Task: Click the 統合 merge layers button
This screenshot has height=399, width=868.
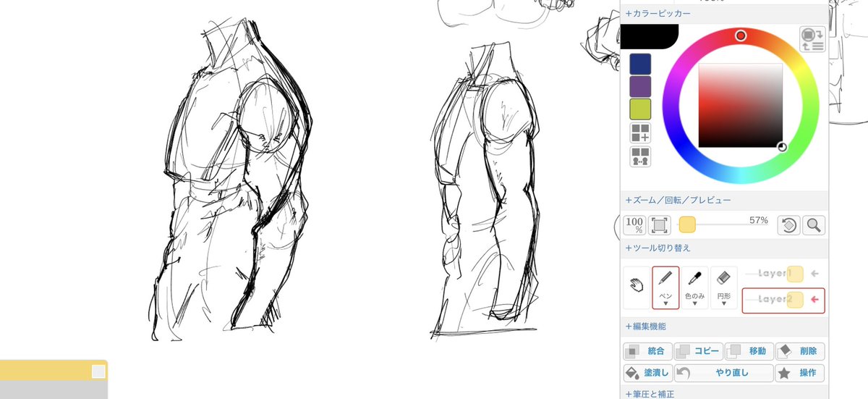Action: coord(648,351)
